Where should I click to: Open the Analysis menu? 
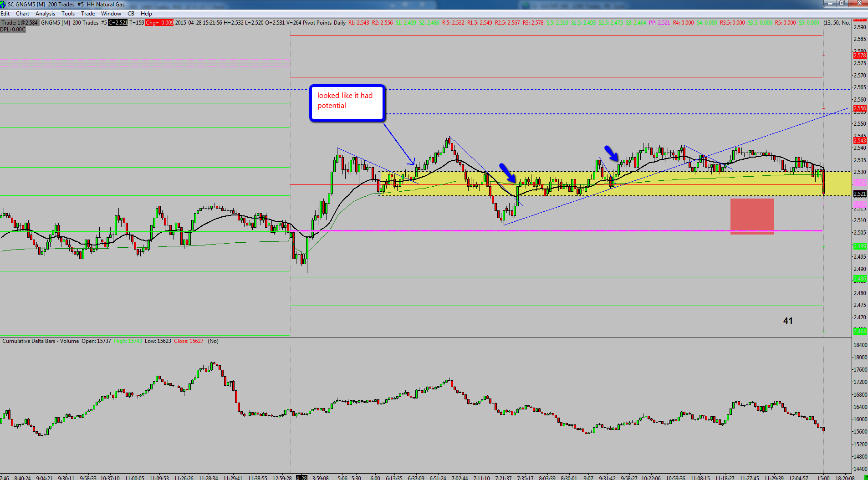45,14
